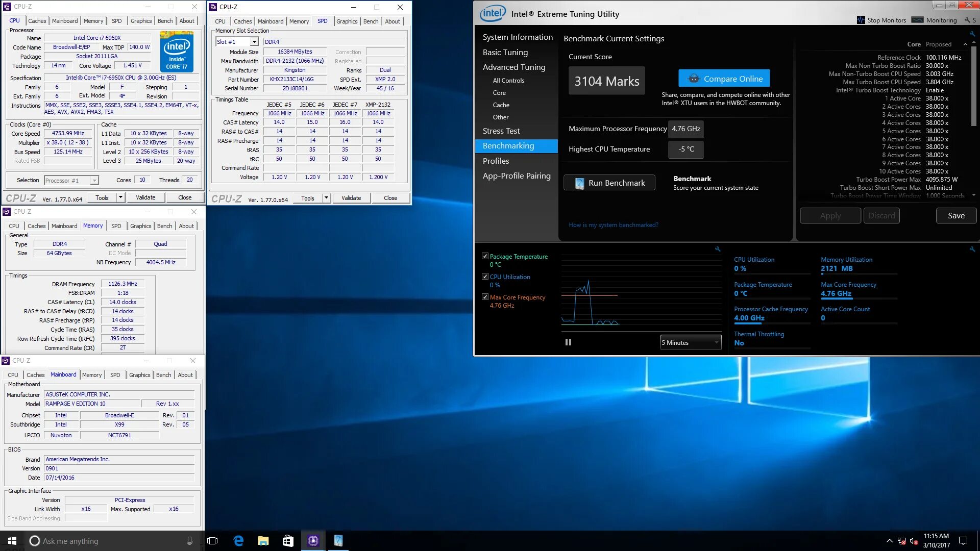The height and width of the screenshot is (551, 980).
Task: Click the wrench icon above the monitoring graph
Action: (718, 249)
